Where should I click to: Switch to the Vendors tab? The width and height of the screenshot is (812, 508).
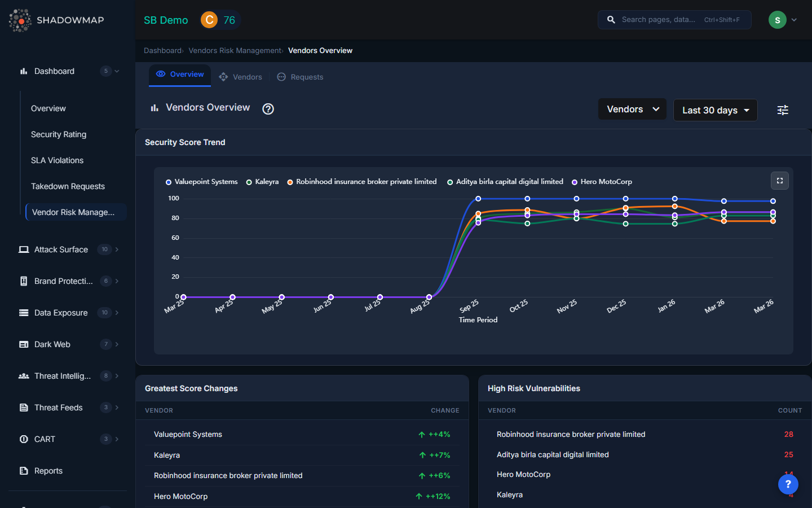(x=241, y=77)
